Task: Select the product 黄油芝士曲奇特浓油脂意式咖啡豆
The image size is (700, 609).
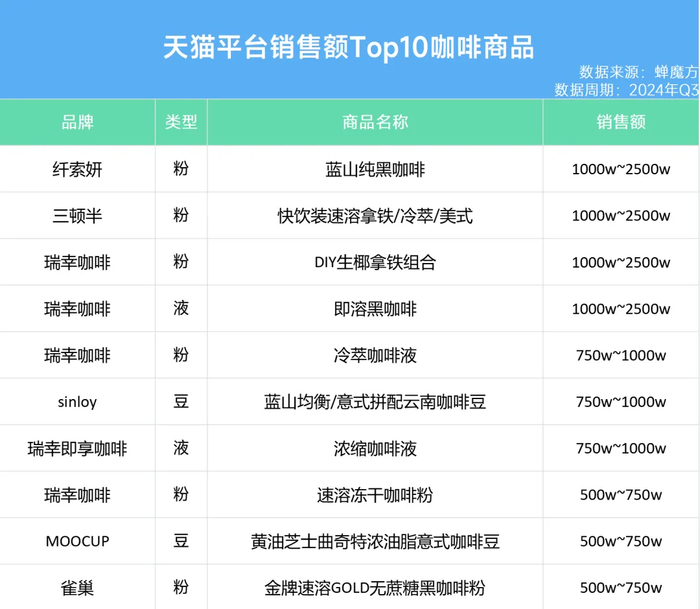Action: point(375,542)
